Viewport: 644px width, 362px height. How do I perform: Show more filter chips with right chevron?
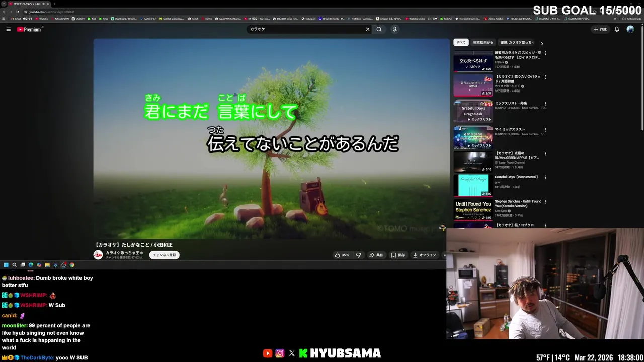[x=542, y=43]
